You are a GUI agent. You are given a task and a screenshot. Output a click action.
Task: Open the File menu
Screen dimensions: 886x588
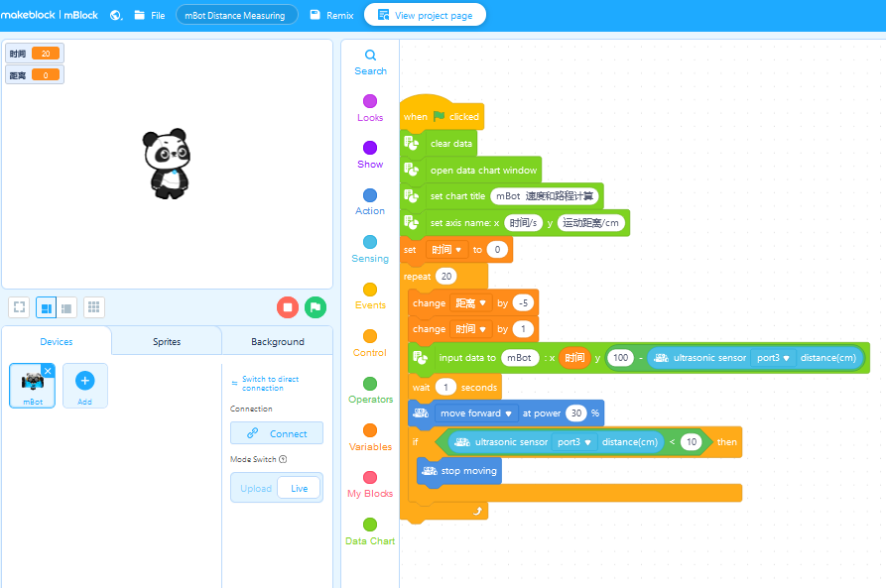tap(150, 15)
